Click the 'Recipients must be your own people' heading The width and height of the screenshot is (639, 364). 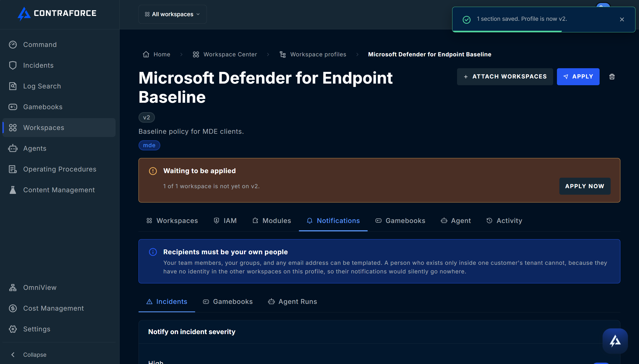(x=225, y=252)
